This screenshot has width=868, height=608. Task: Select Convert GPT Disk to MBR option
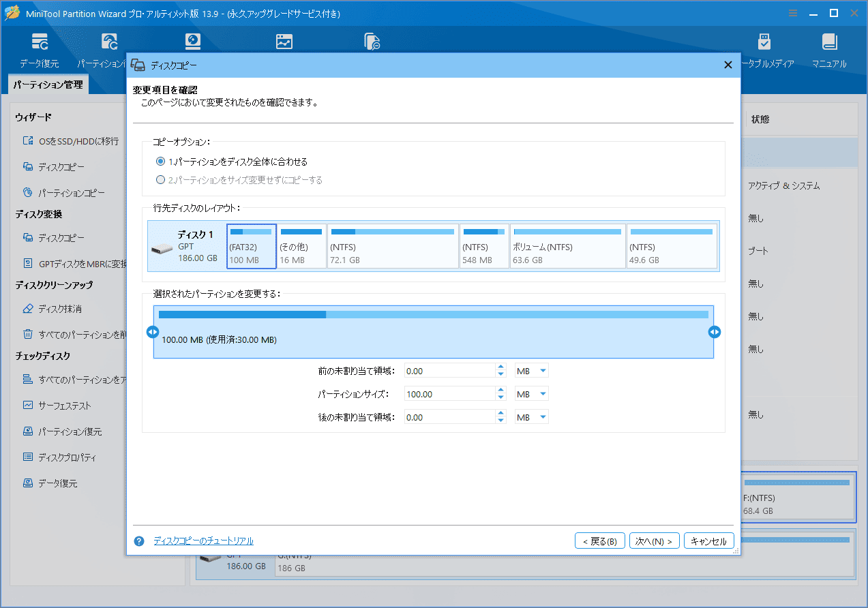[74, 264]
